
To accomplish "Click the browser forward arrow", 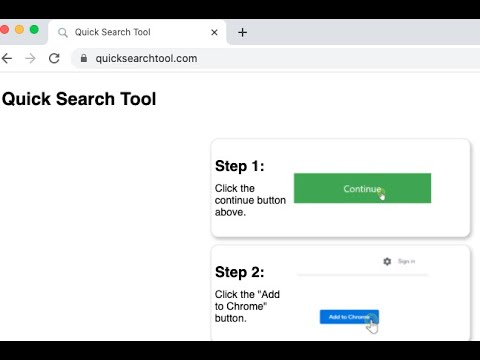I will click(30, 58).
